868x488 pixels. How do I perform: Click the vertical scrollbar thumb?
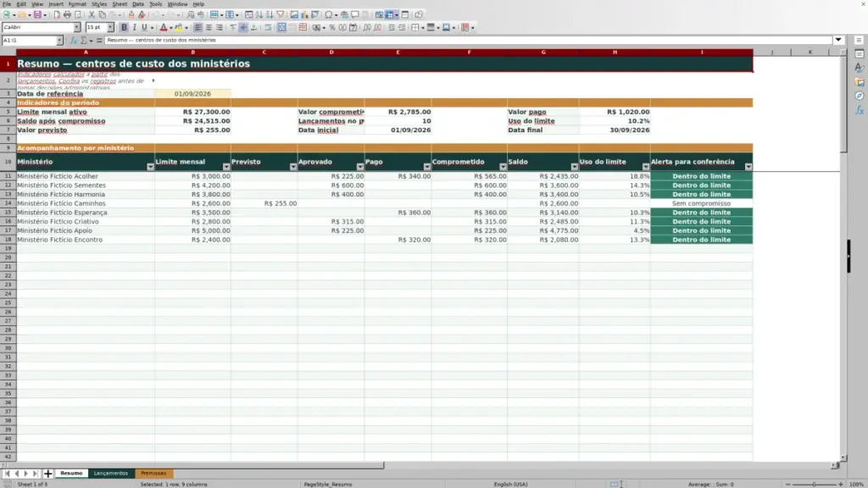pos(843,105)
